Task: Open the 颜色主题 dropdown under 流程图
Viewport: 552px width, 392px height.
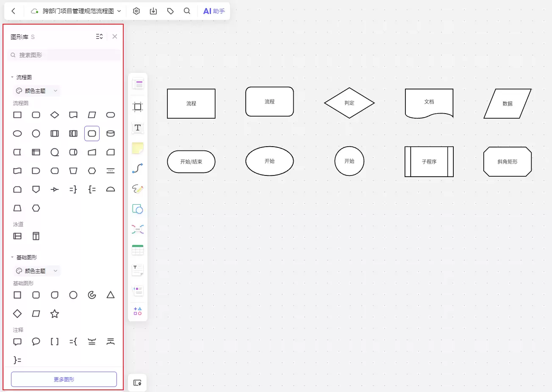Action: (37, 91)
